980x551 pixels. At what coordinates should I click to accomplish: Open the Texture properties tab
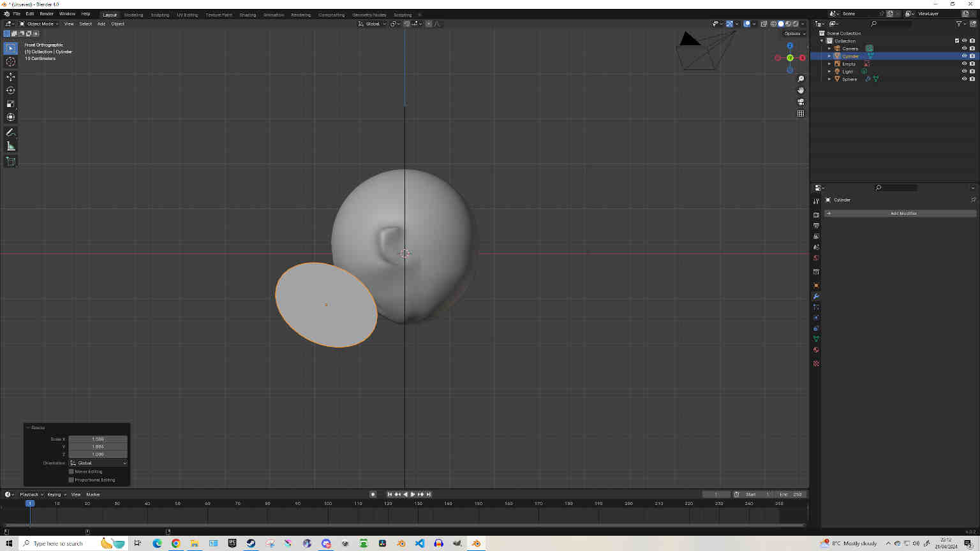pos(816,364)
